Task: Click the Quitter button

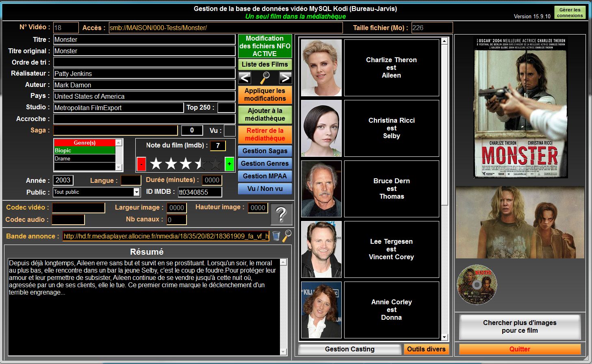Action: [520, 349]
